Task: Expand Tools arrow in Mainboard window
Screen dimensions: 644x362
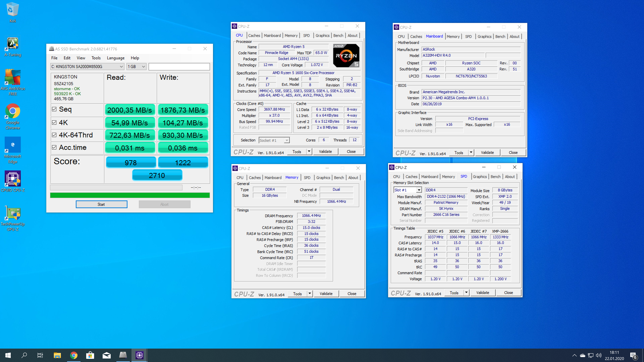Action: click(x=471, y=152)
